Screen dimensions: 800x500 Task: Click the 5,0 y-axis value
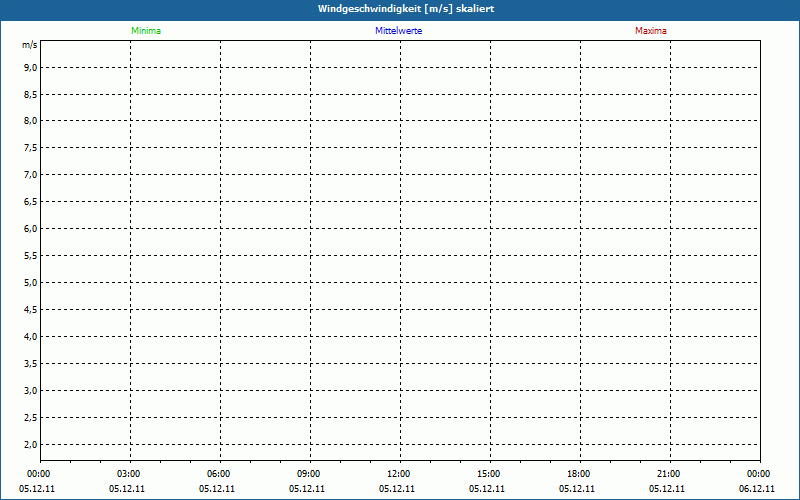click(x=31, y=283)
